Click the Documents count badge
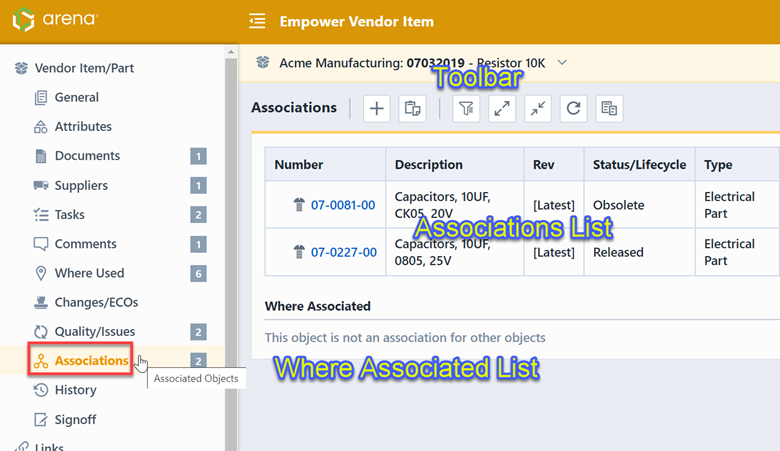Image resolution: width=780 pixels, height=451 pixels. click(198, 156)
